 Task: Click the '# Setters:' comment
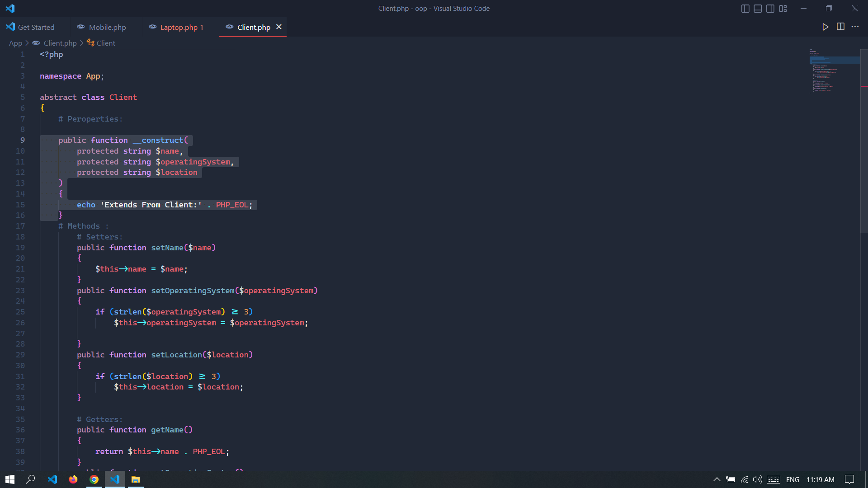[x=99, y=237]
